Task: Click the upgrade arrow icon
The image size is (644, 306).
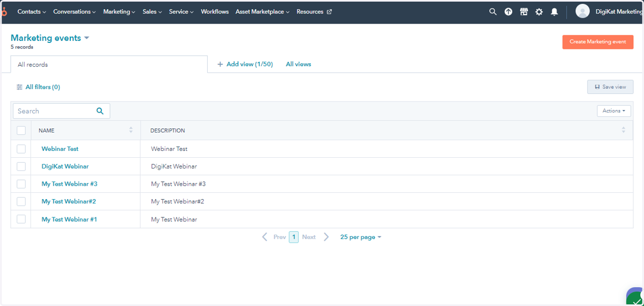Action: tap(508, 11)
